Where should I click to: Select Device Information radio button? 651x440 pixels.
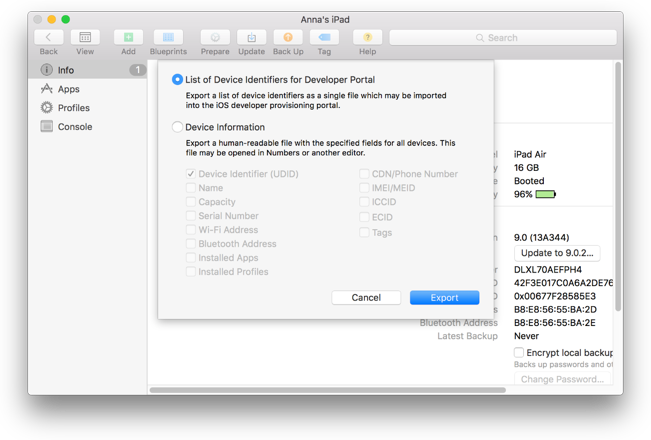(177, 127)
